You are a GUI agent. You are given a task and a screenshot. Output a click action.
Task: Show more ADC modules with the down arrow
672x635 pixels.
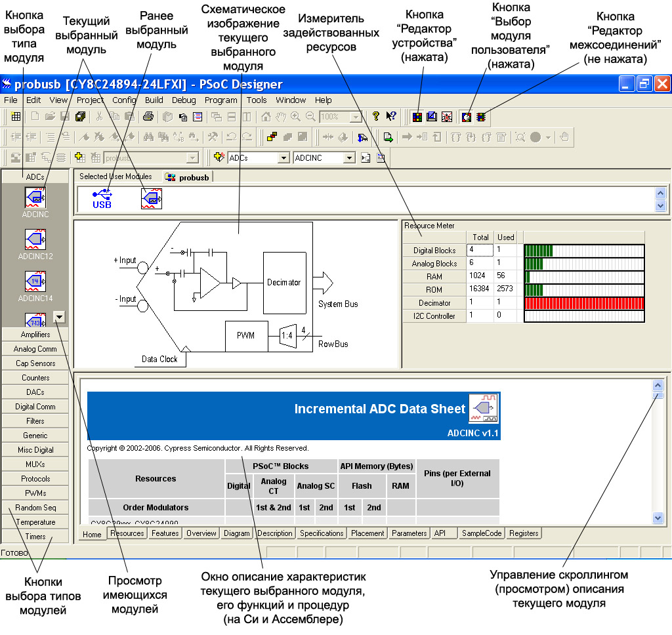59,317
